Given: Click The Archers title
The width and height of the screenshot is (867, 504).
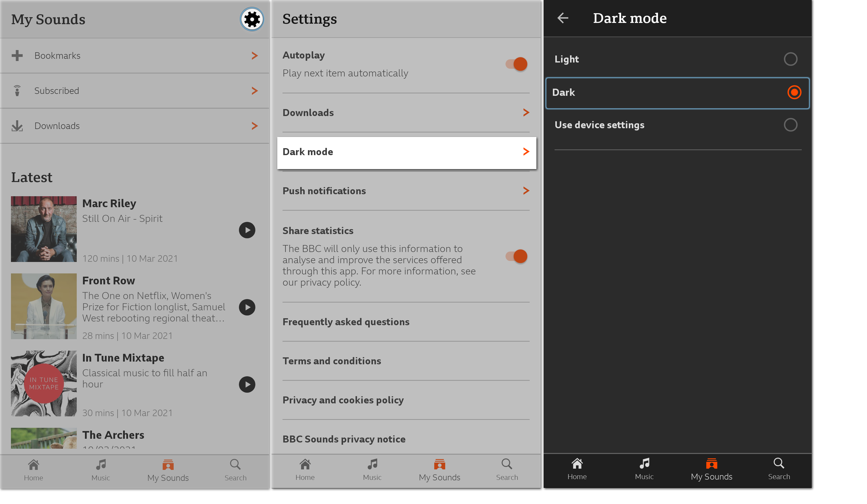Looking at the screenshot, I should point(113,435).
